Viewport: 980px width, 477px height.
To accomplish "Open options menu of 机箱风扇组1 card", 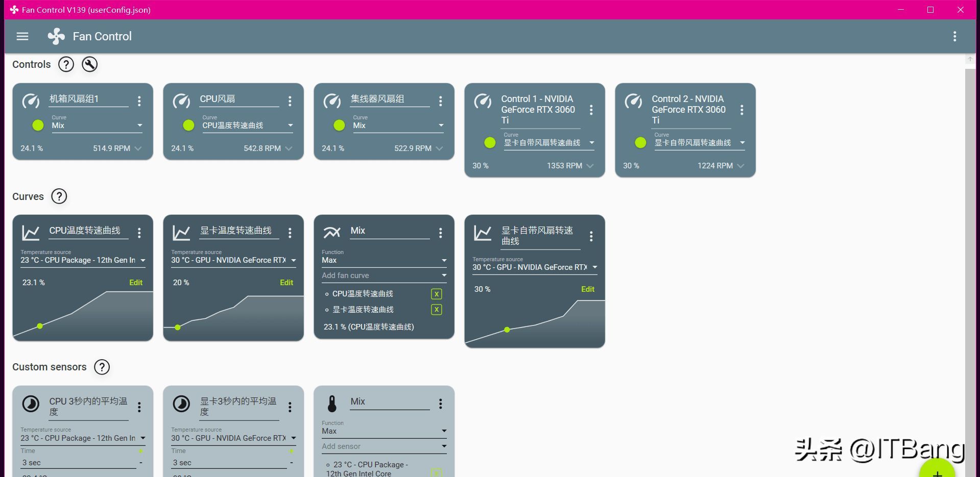I will coord(139,101).
